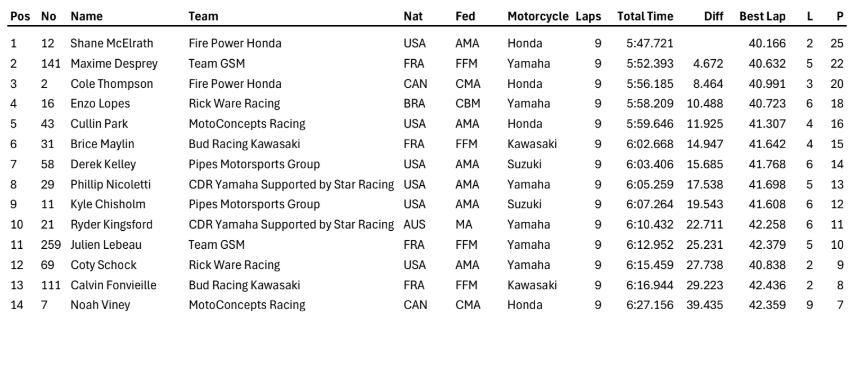Click the Best Lap column header

click(762, 17)
